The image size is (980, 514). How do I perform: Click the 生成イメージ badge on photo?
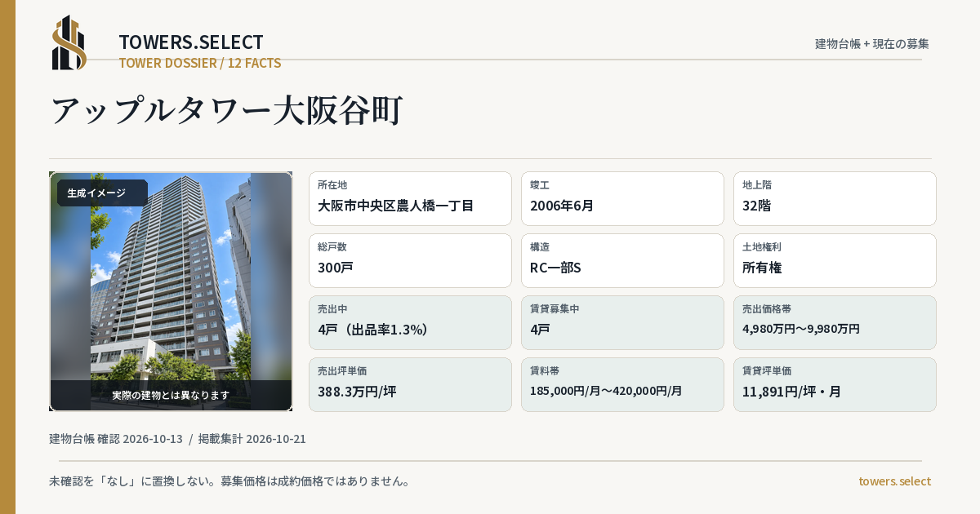[102, 193]
